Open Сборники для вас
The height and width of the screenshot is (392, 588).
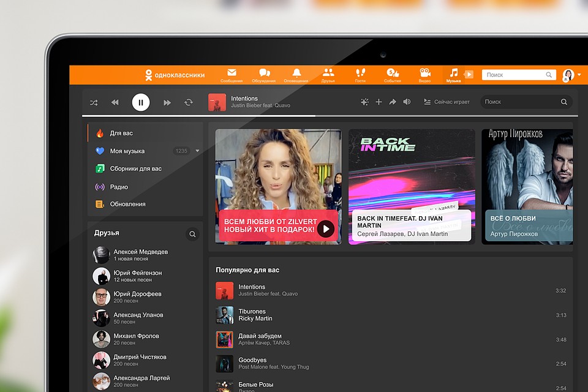point(146,169)
